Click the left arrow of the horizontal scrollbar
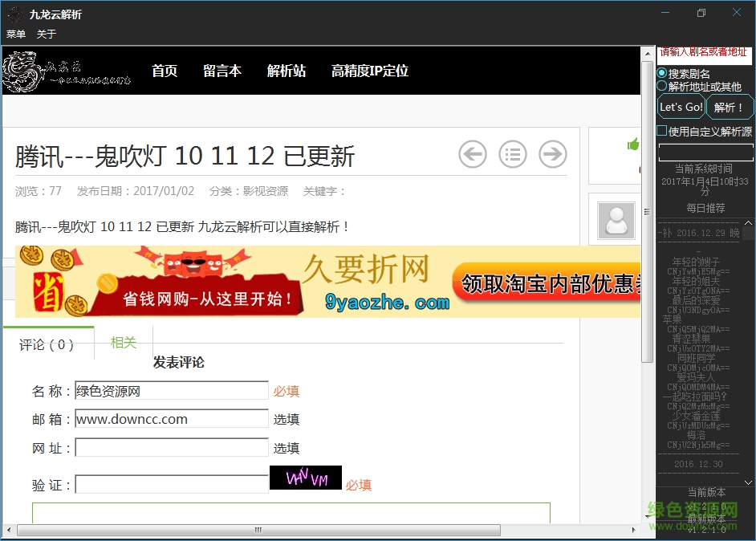 coord(9,530)
